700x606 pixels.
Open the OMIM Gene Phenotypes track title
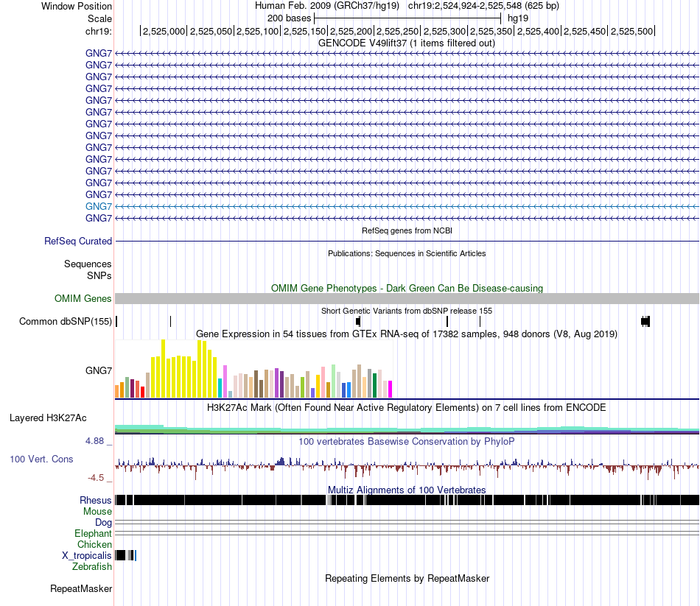point(407,289)
